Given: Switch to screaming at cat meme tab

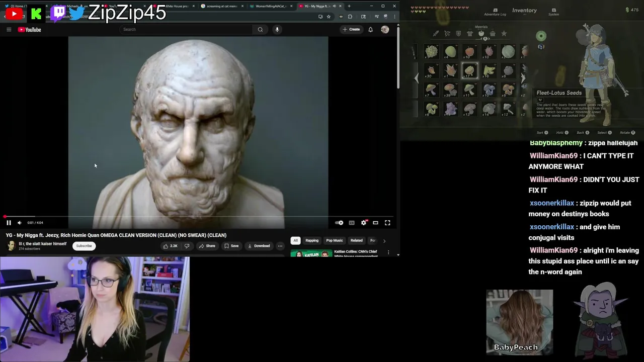Looking at the screenshot, I should tap(221, 6).
